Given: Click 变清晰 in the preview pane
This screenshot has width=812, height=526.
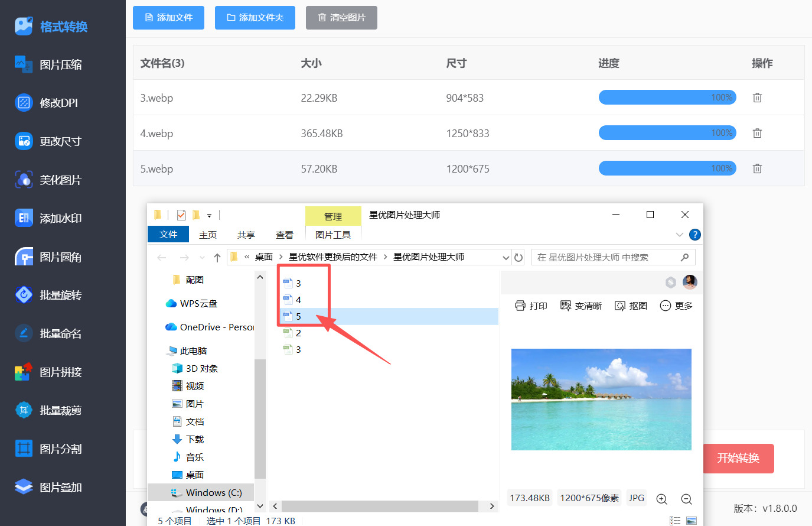Looking at the screenshot, I should [581, 306].
